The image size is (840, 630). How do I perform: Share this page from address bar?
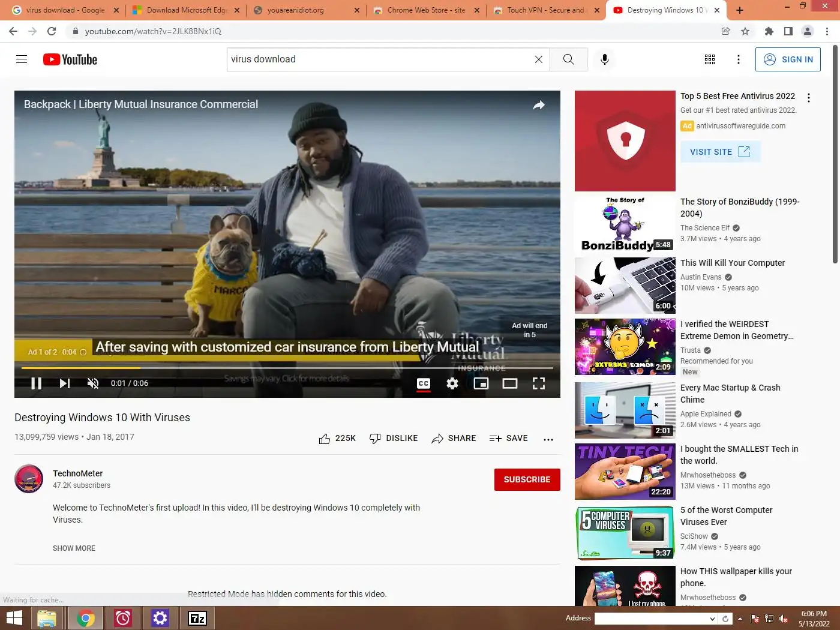726,31
